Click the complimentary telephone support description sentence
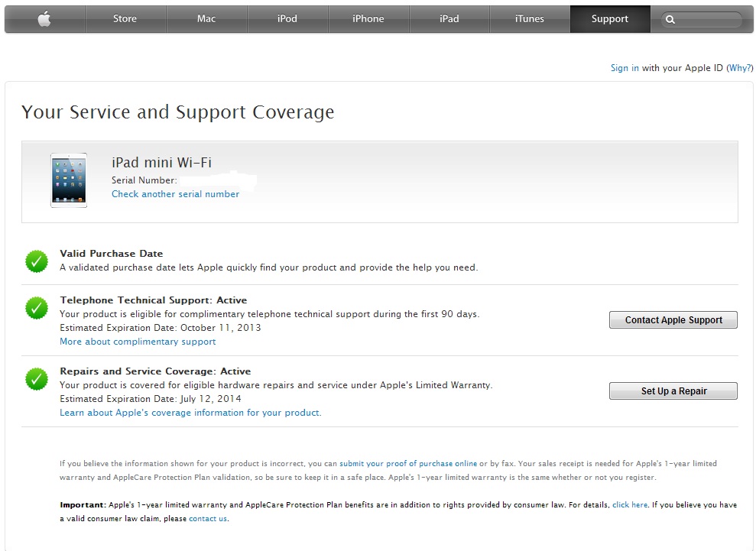The height and width of the screenshot is (551, 756). (270, 314)
